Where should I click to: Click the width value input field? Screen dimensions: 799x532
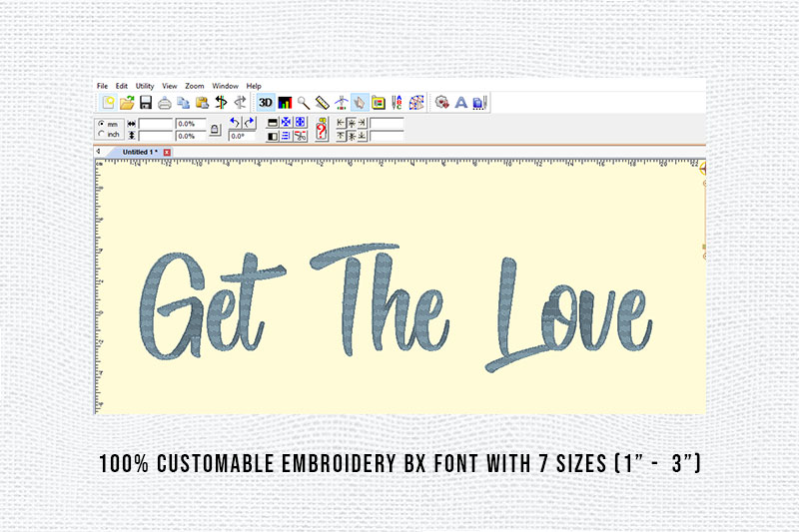(x=156, y=124)
